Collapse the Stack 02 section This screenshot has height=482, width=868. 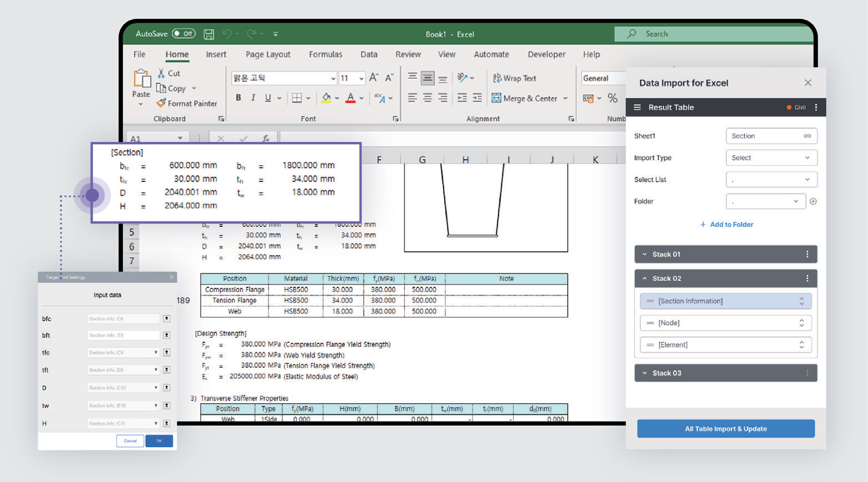[x=644, y=278]
